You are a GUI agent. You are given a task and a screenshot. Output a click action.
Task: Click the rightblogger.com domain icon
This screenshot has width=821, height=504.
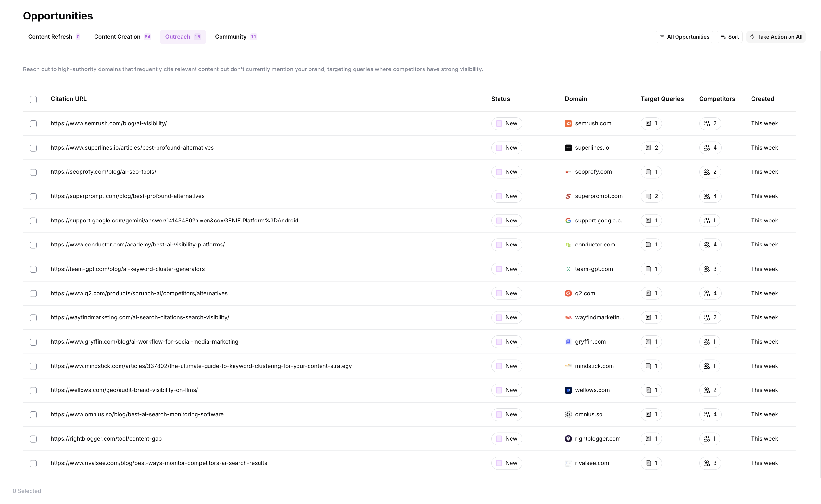pos(568,439)
